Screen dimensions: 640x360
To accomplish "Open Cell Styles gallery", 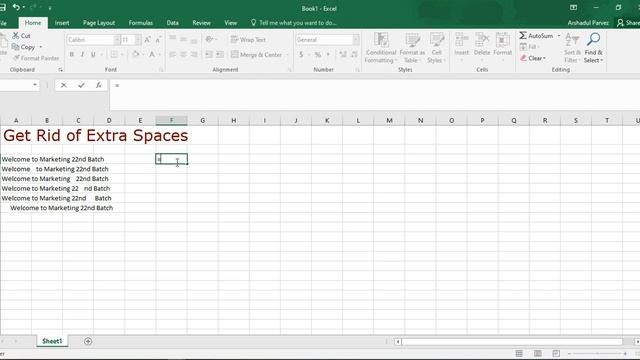I will pos(436,48).
